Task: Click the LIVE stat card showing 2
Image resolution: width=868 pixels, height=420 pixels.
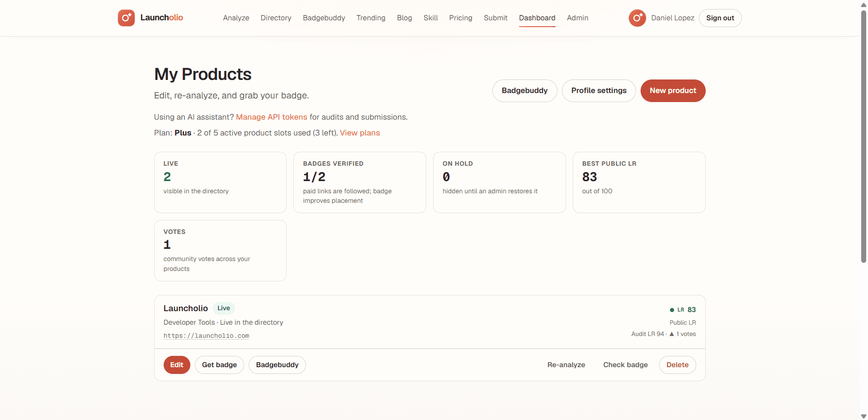Action: [220, 182]
